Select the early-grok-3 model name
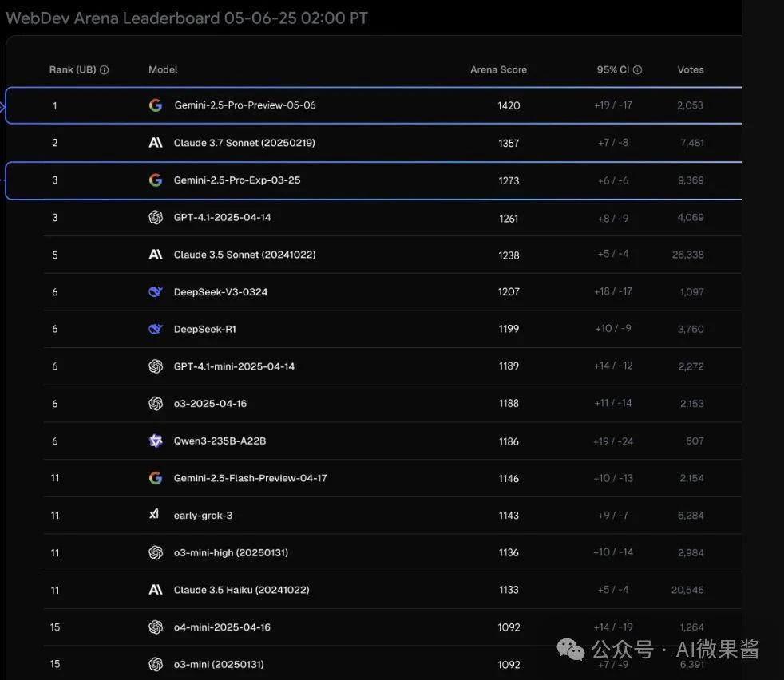784x680 pixels. click(203, 516)
